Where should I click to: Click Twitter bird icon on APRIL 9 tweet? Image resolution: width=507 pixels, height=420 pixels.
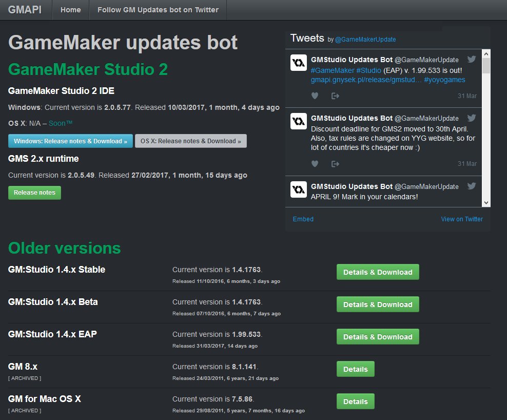coord(472,186)
